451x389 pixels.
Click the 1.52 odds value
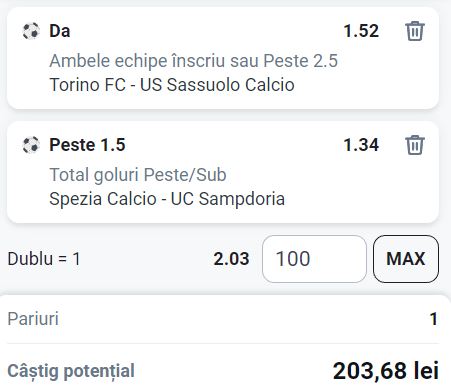click(361, 31)
